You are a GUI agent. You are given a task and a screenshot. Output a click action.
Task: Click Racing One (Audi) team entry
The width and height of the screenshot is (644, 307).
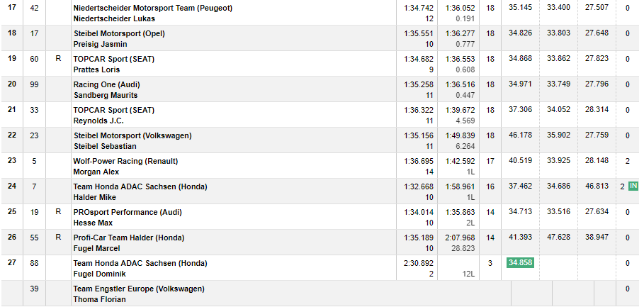point(107,84)
